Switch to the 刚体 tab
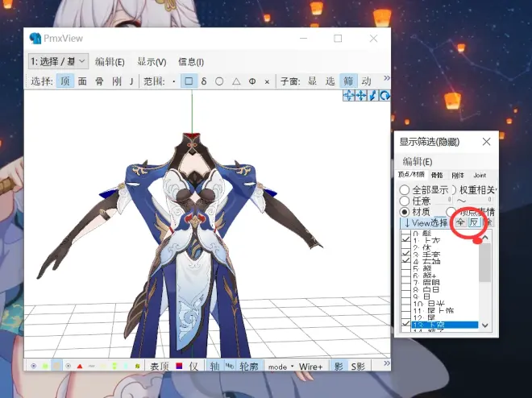 point(458,176)
